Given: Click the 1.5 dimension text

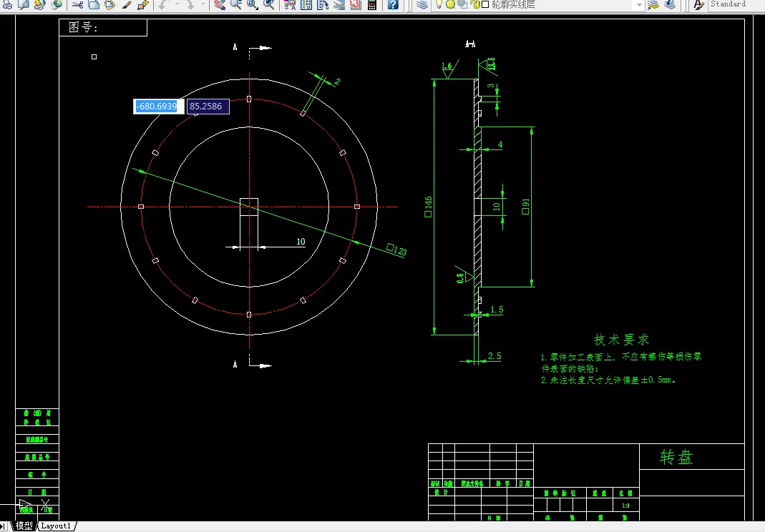Looking at the screenshot, I should click(497, 310).
